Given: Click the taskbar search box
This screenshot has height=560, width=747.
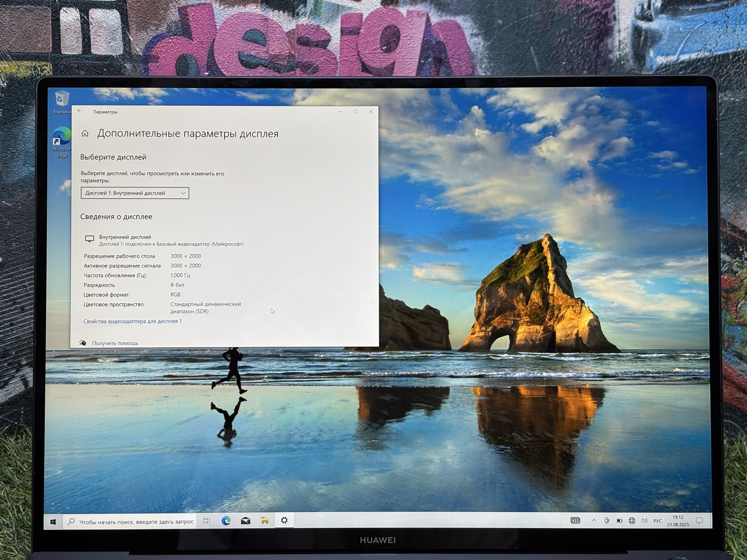Looking at the screenshot, I should 131,522.
